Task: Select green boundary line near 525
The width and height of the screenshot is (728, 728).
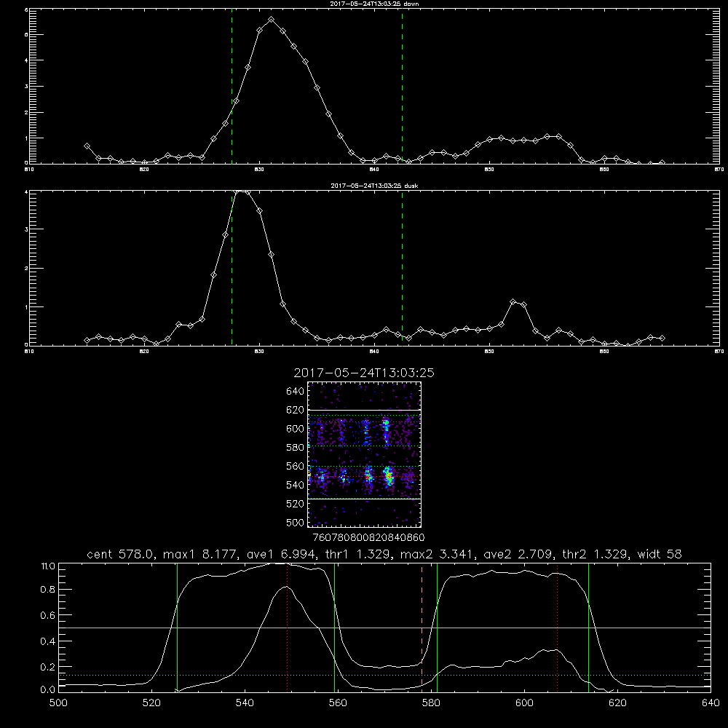Action: 177,627
